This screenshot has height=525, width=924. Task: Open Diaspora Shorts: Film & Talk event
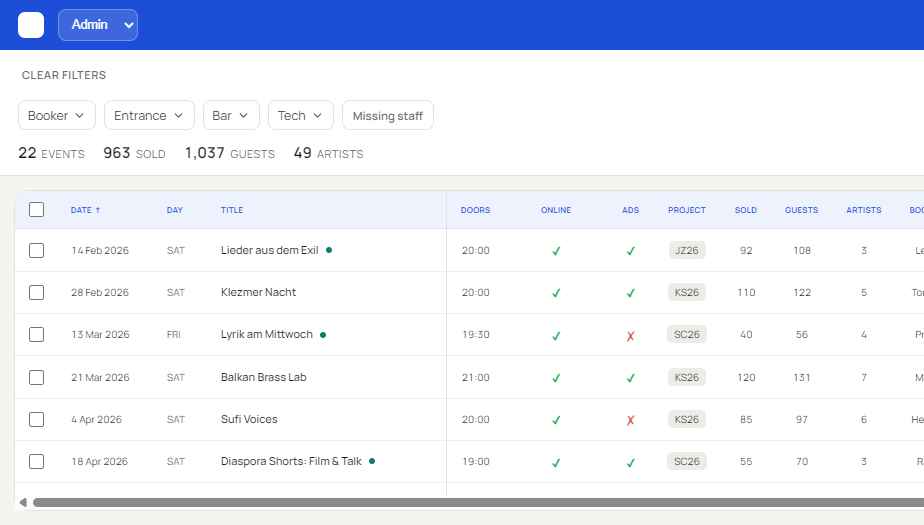[x=291, y=461]
